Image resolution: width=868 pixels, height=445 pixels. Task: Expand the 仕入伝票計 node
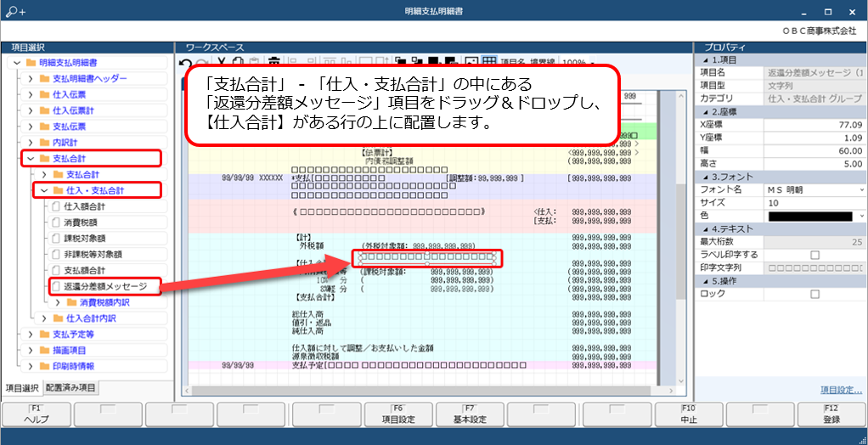30,110
